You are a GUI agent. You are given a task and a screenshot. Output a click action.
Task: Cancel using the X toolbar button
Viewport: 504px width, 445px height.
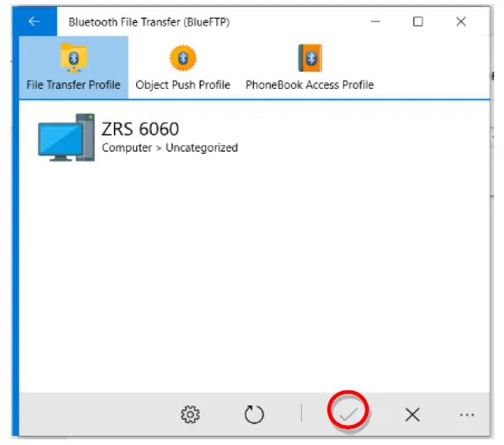tap(412, 415)
